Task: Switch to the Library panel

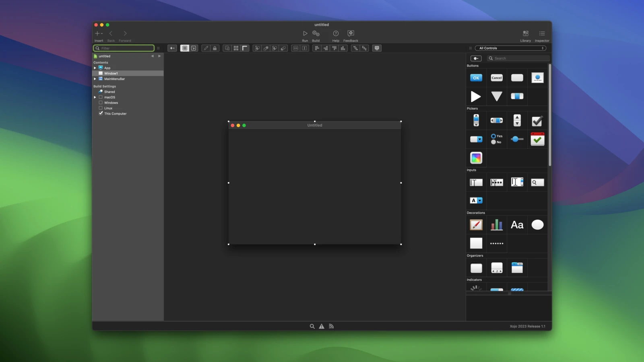Action: pyautogui.click(x=525, y=34)
